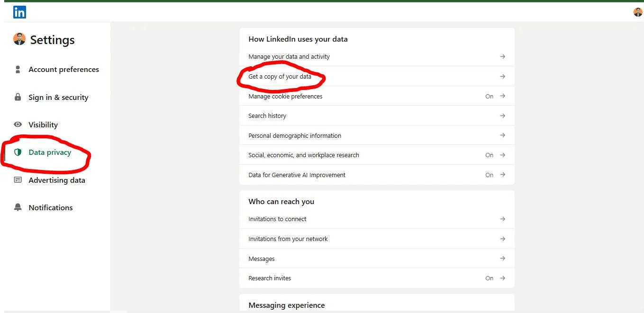This screenshot has height=313, width=644.
Task: Open Research invites setting
Action: [x=377, y=278]
